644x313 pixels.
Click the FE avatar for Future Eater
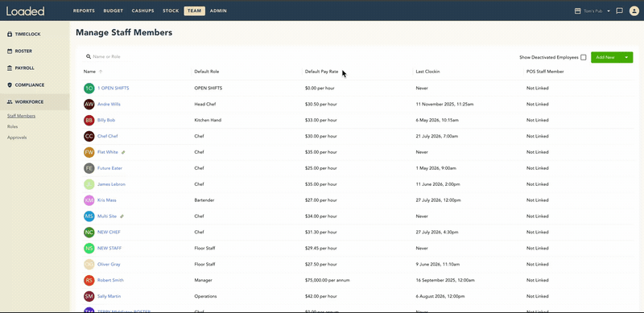tap(89, 168)
